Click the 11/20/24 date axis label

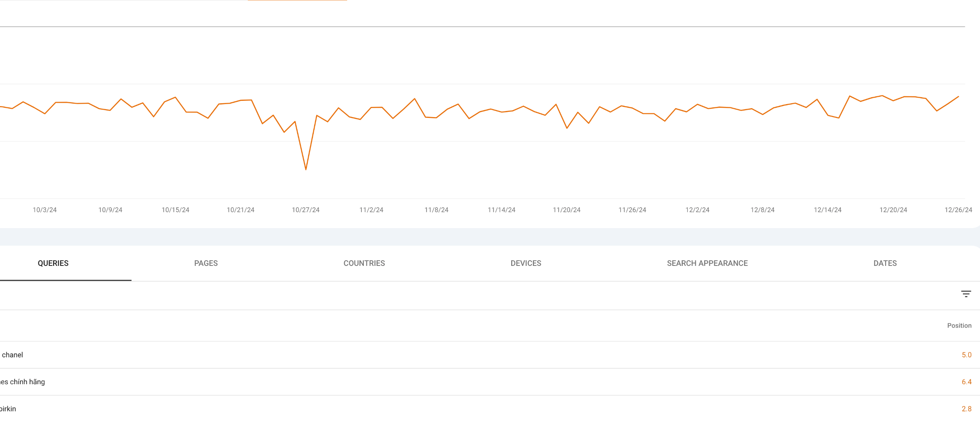[567, 210]
